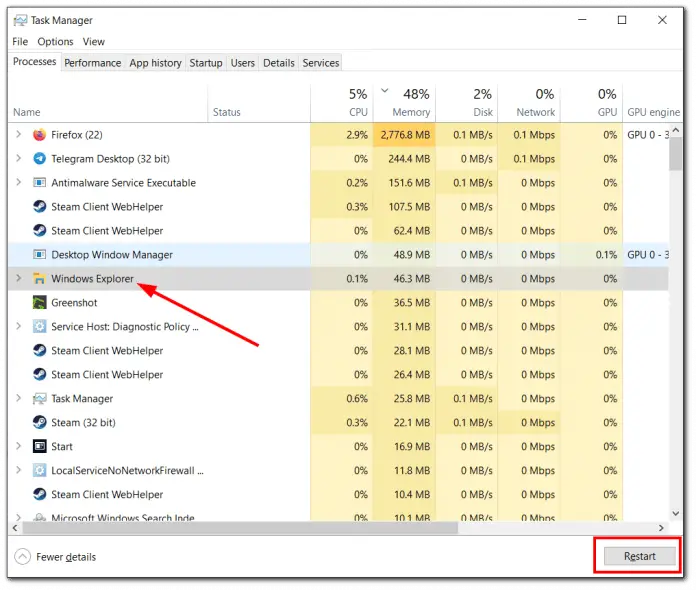696x590 pixels.
Task: Expand Service Host: Diagnostic Policy group
Action: coord(18,326)
